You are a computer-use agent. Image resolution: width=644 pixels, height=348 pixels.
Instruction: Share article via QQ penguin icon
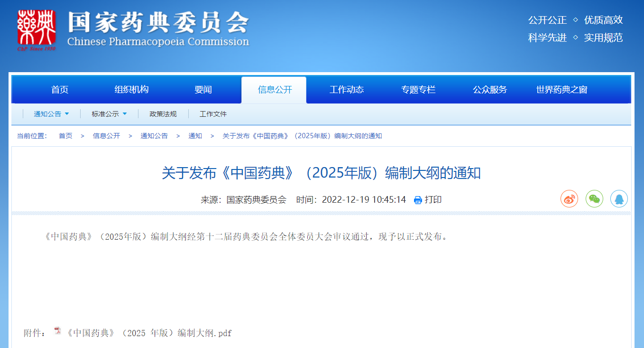pyautogui.click(x=619, y=199)
